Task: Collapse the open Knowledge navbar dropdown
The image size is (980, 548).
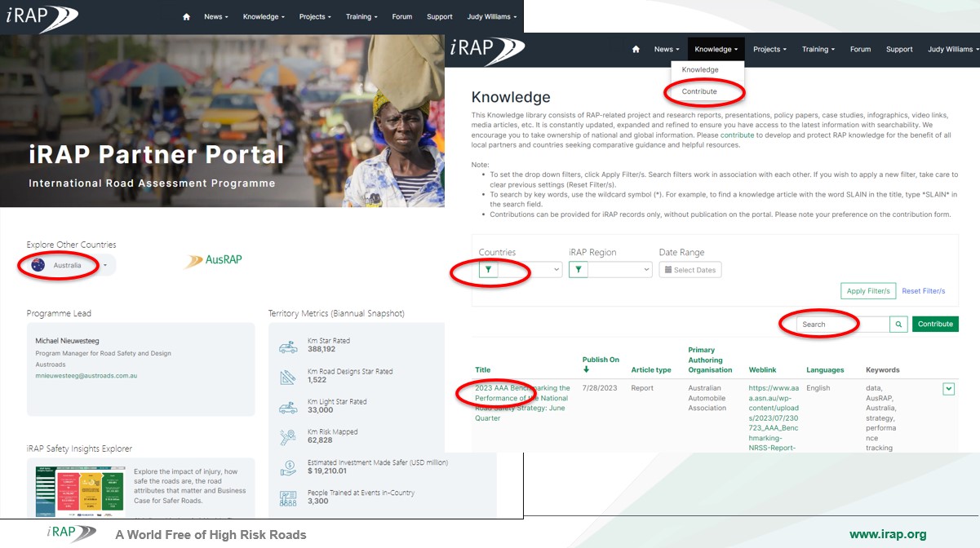Action: coord(716,49)
